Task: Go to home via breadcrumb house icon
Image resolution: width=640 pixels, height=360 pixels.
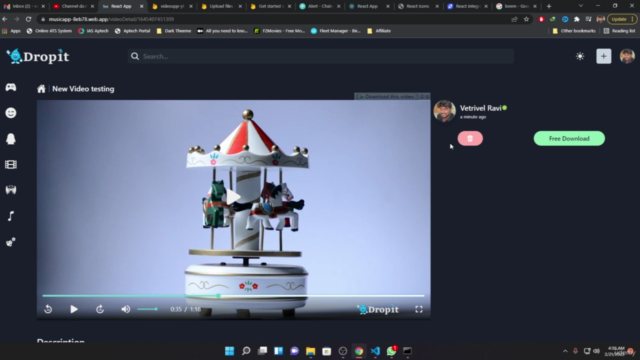Action: click(41, 89)
